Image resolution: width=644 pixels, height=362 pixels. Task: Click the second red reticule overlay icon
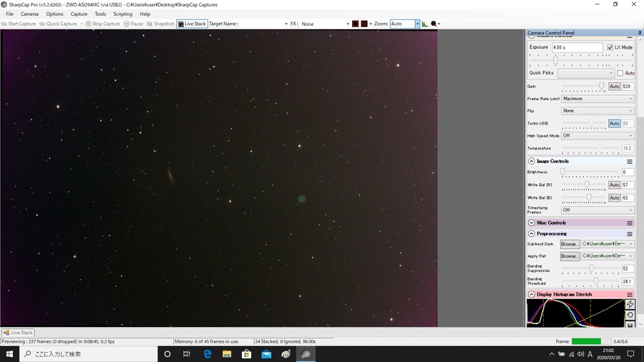[364, 24]
